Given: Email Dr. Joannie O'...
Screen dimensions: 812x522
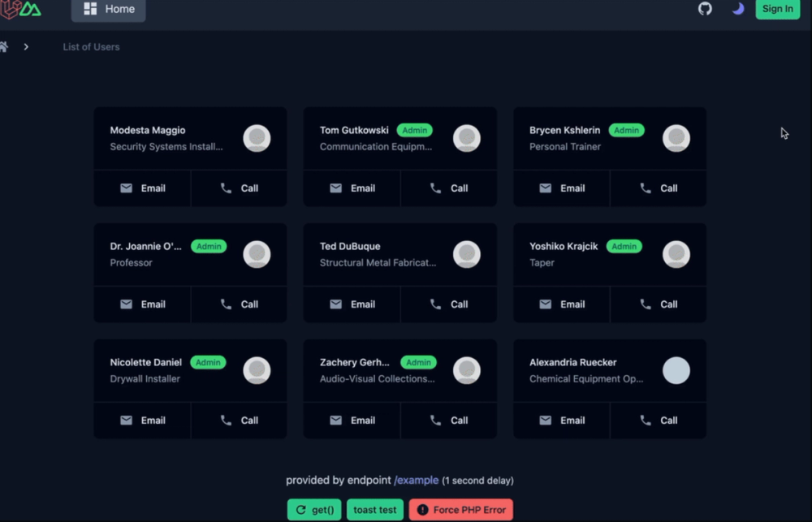Looking at the screenshot, I should (142, 304).
